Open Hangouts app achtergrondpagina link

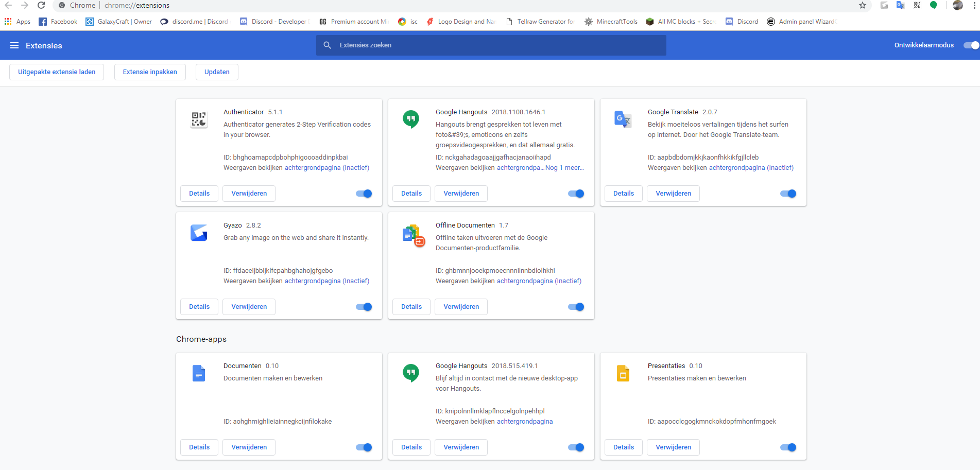(525, 422)
